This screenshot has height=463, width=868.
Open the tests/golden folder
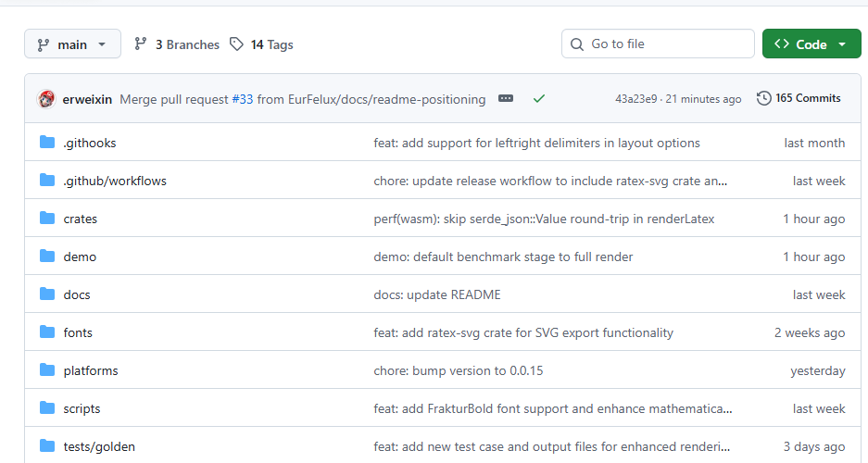tap(99, 446)
